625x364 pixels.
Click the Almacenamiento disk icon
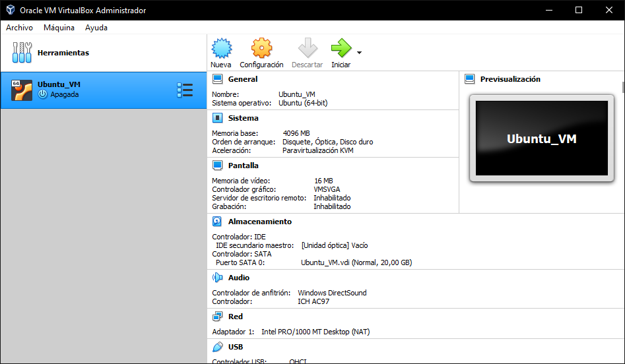coord(217,222)
